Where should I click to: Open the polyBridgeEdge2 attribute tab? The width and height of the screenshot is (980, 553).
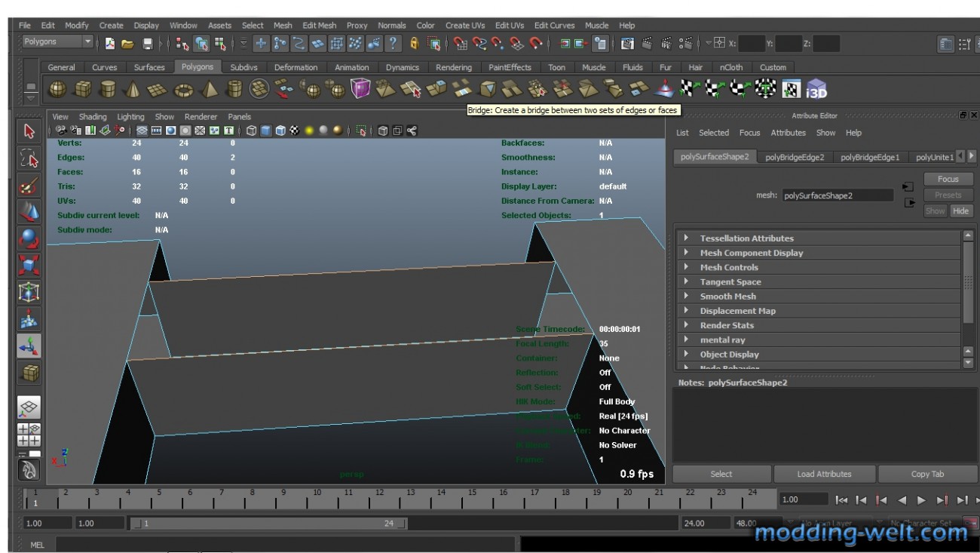pos(795,158)
